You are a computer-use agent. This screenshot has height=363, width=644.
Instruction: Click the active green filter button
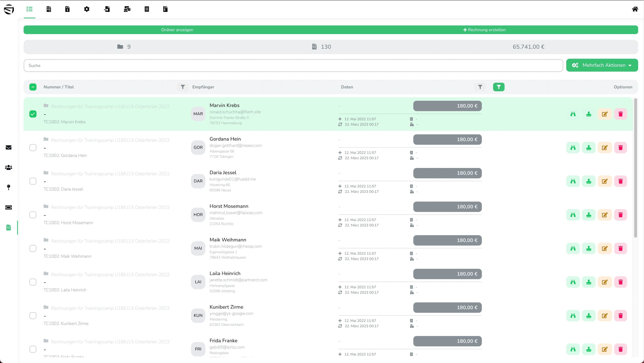[499, 87]
